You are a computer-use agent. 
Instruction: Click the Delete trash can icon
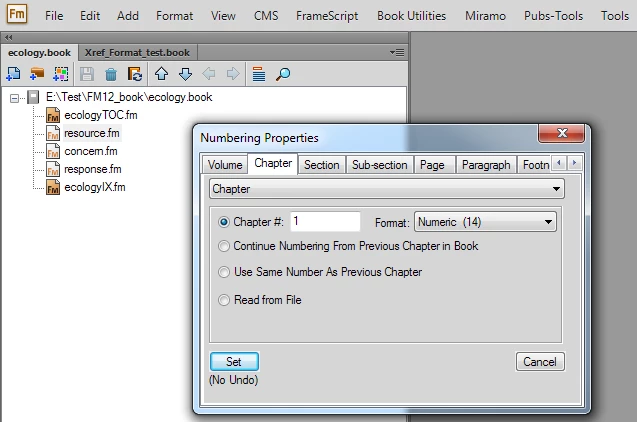(x=111, y=74)
